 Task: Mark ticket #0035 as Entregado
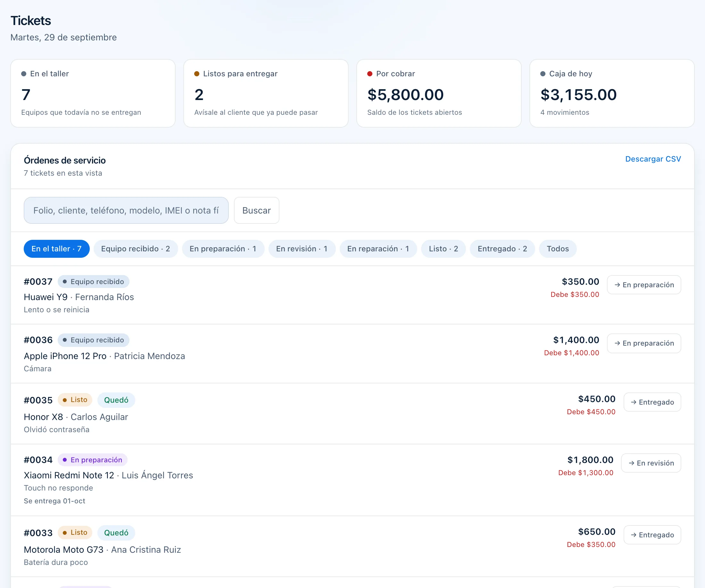pos(652,402)
